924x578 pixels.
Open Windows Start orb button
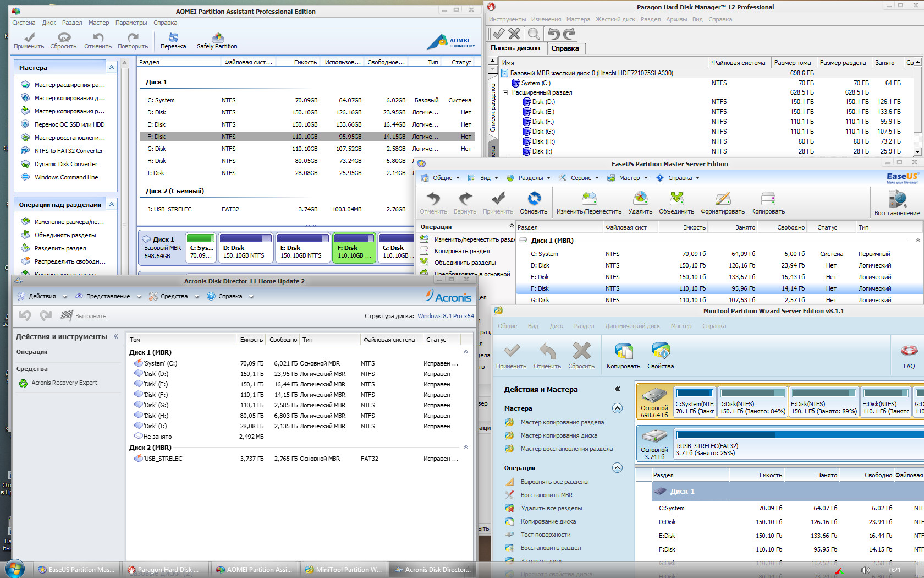tap(15, 569)
